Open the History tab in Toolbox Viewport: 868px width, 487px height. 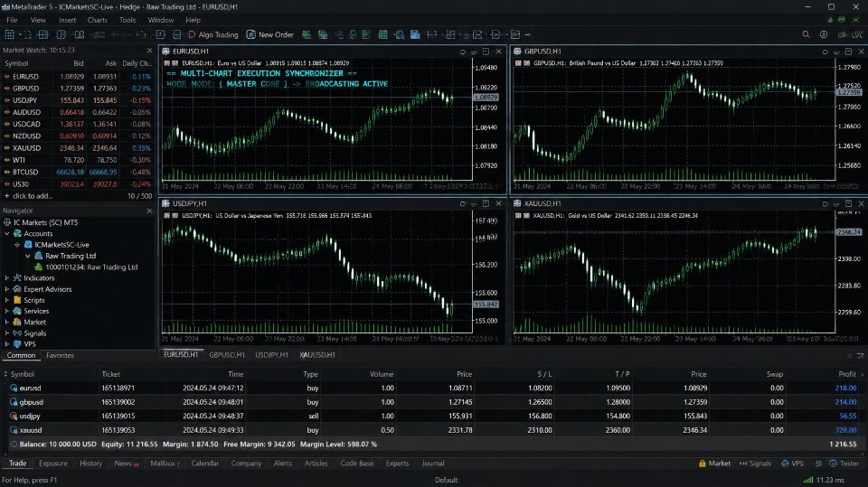90,464
